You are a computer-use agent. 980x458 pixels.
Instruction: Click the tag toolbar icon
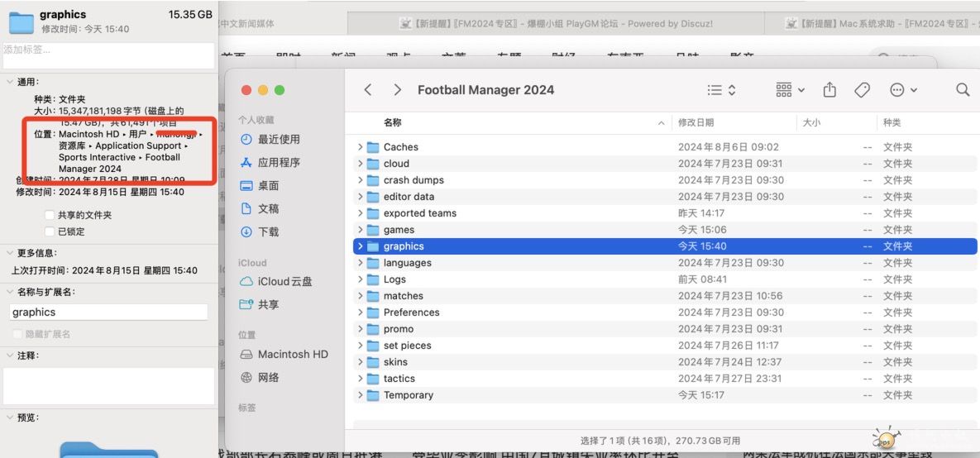click(x=862, y=90)
